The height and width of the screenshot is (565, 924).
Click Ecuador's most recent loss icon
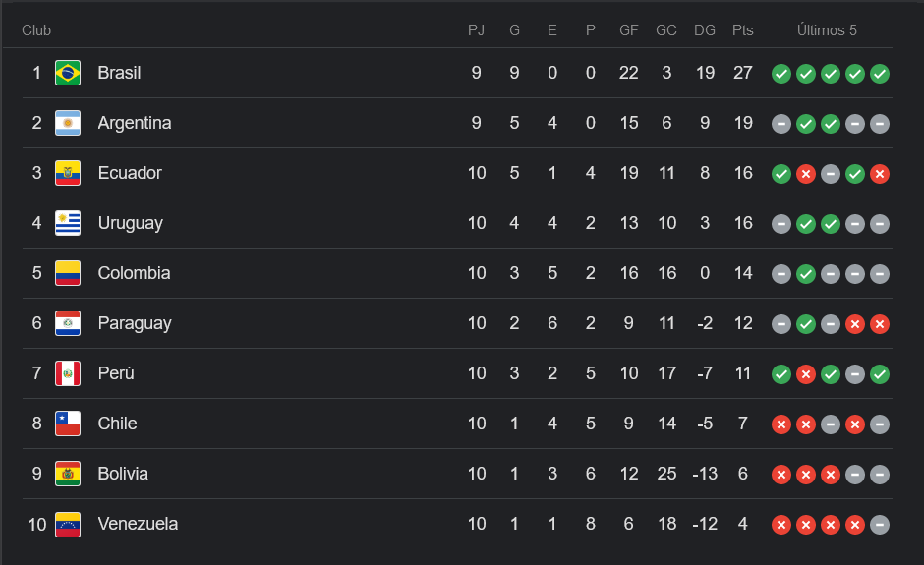tap(880, 174)
